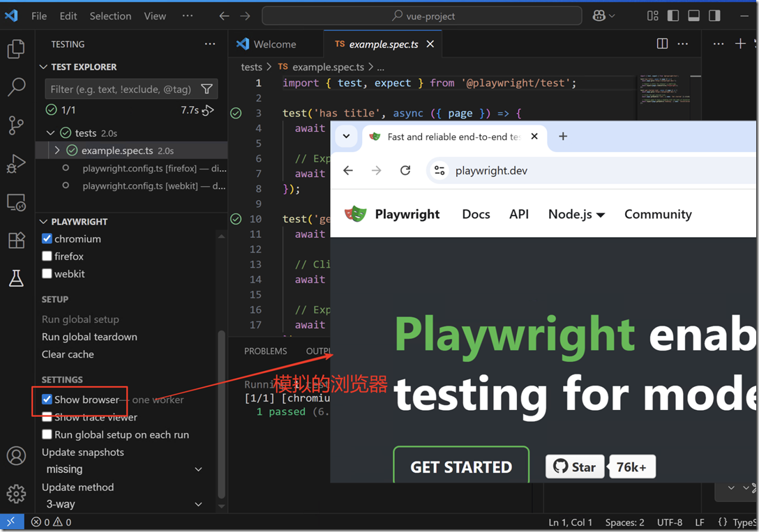This screenshot has height=532, width=759.
Task: Click the filter funnel icon in Test Explorer
Action: coord(206,89)
